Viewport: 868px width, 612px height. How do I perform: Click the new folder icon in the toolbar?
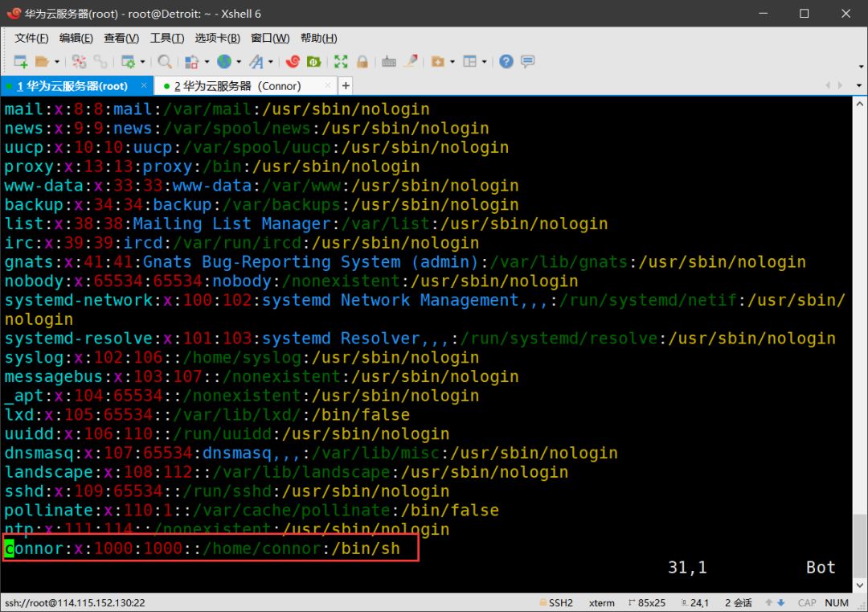pyautogui.click(x=438, y=61)
